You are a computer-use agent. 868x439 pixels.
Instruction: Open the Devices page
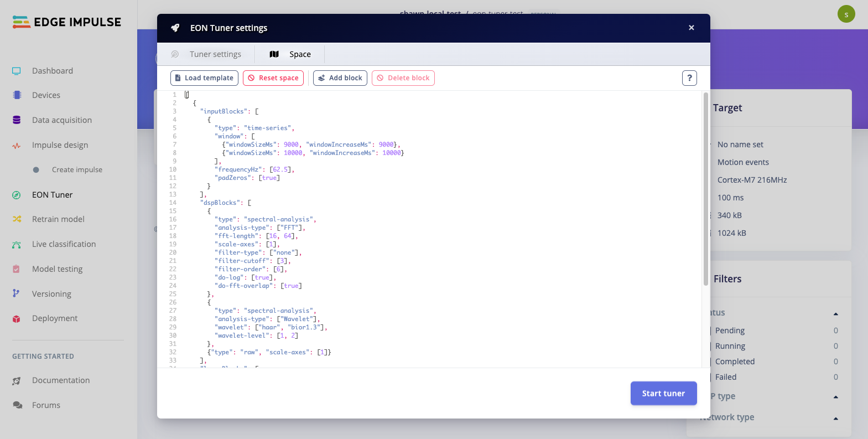point(46,95)
